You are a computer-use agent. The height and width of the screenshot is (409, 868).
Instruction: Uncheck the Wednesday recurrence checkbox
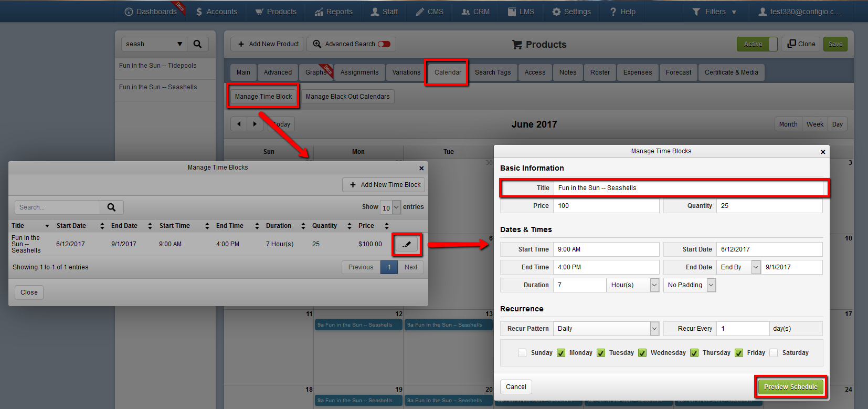click(642, 353)
